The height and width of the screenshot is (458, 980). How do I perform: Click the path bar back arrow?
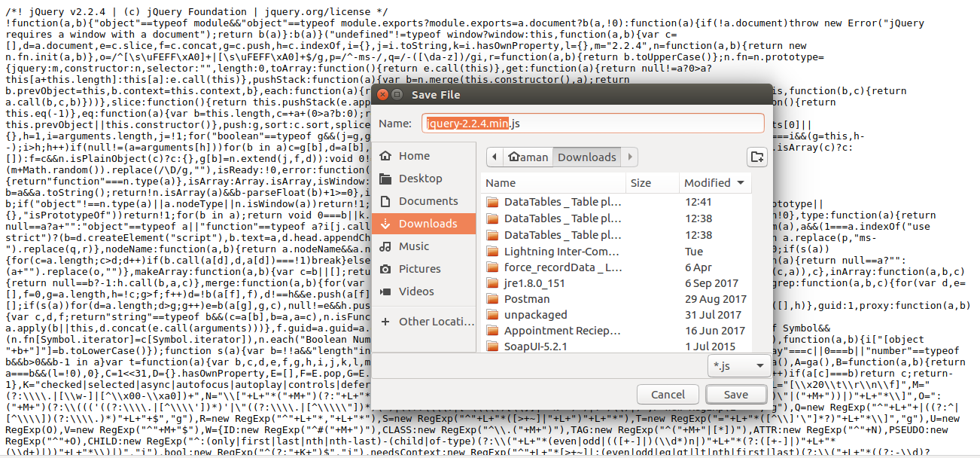click(495, 157)
